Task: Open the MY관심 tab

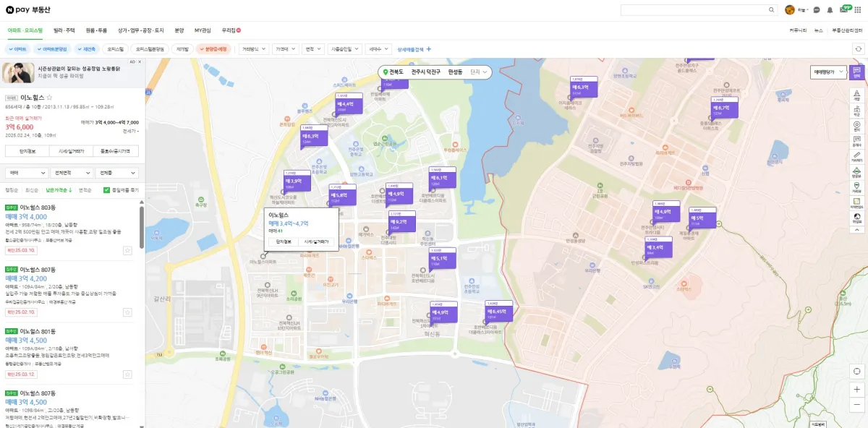Action: point(203,30)
